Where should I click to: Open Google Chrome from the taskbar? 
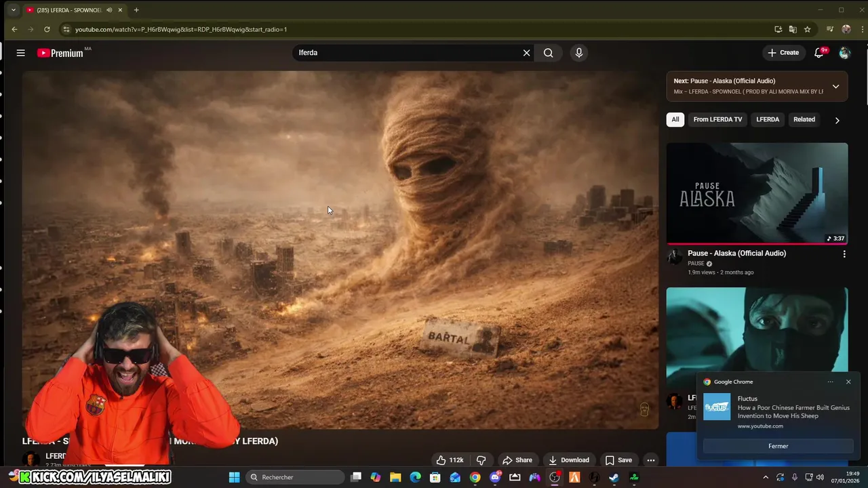[475, 477]
